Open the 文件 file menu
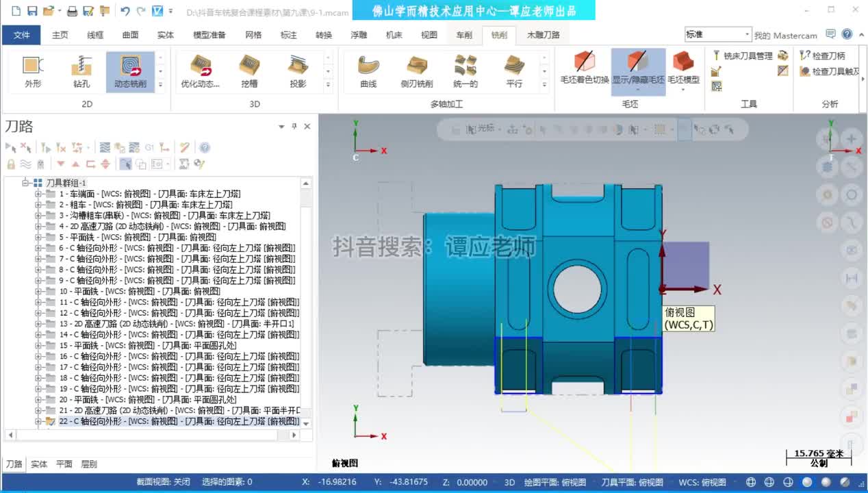The height and width of the screenshot is (493, 868). point(22,35)
